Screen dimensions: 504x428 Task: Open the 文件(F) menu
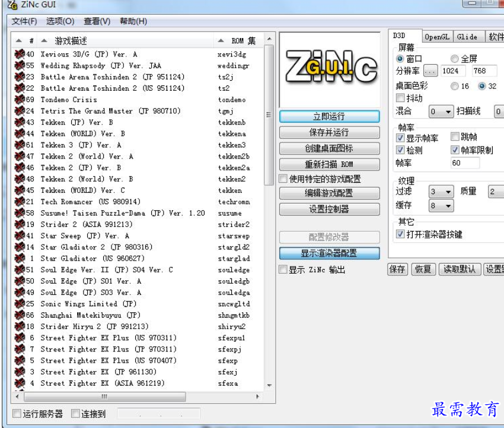tap(24, 21)
